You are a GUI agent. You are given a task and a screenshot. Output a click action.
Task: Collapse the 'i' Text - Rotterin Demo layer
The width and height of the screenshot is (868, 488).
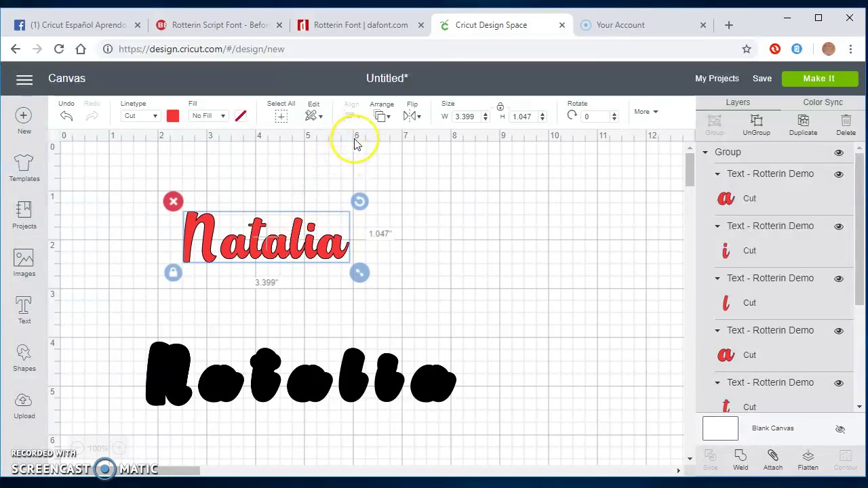[x=717, y=226]
